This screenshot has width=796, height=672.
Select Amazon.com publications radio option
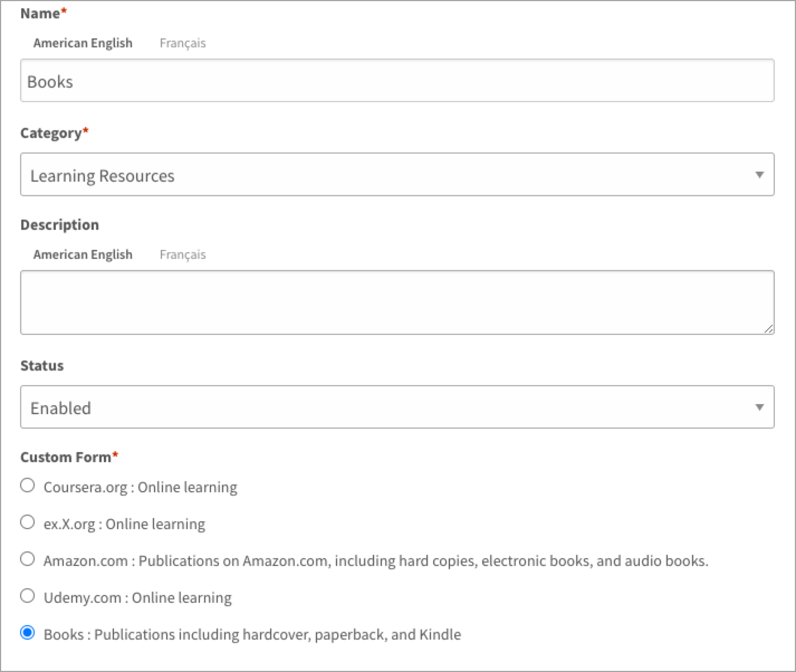(27, 559)
